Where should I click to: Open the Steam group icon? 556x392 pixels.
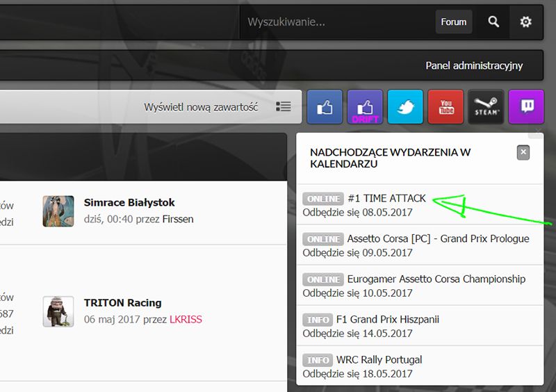[x=486, y=107]
